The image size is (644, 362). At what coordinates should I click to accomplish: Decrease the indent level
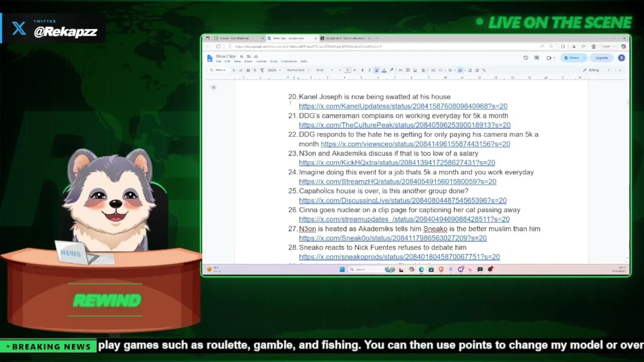(x=470, y=70)
